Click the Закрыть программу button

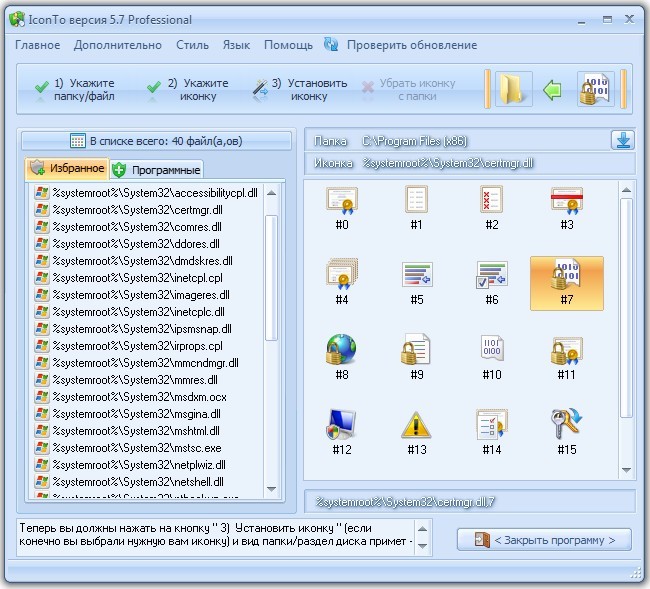544,540
